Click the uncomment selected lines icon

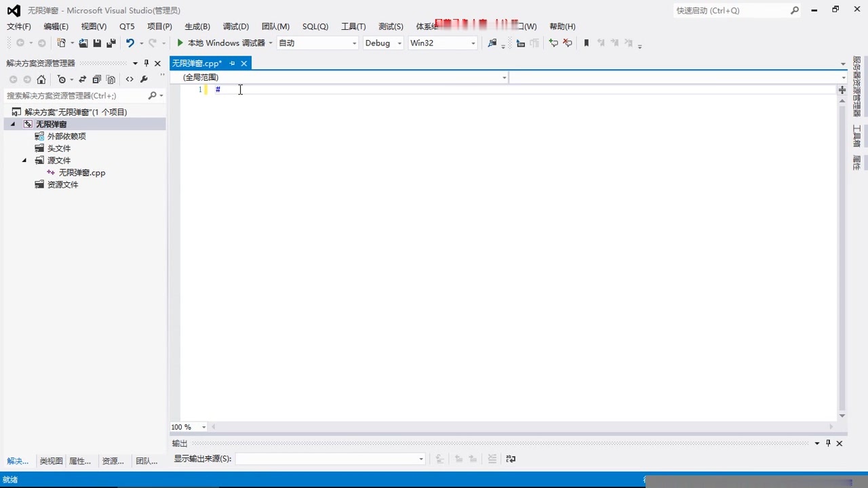click(x=568, y=43)
